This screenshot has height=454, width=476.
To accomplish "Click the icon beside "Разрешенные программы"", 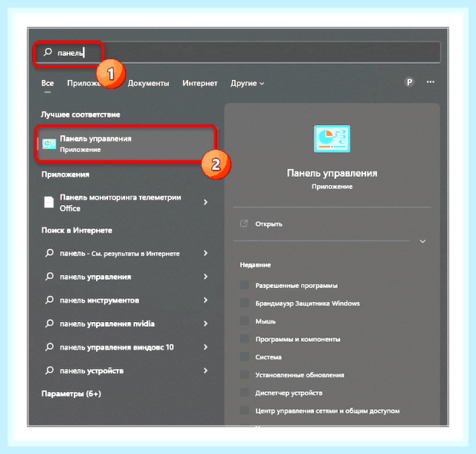I will coord(244,285).
